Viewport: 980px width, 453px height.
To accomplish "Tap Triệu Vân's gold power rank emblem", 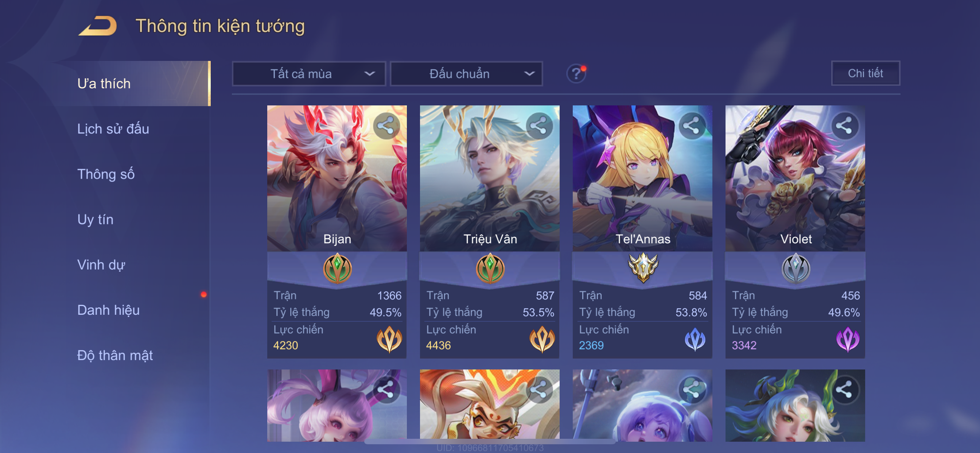I will coord(542,339).
